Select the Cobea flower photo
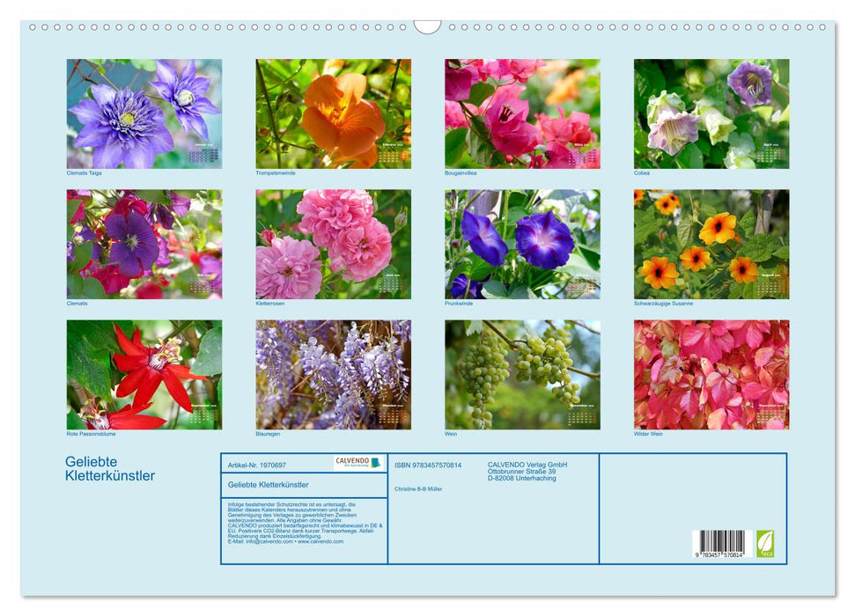The height and width of the screenshot is (616, 855). 711,114
